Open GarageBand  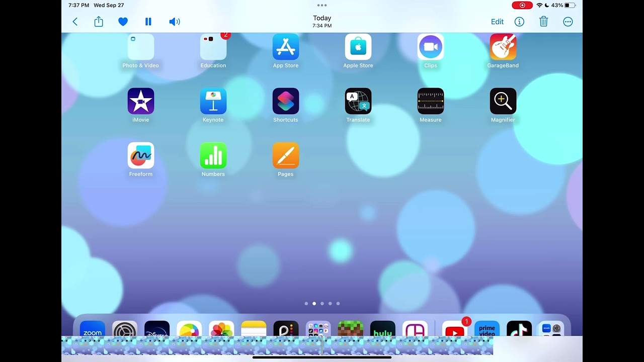point(503,47)
